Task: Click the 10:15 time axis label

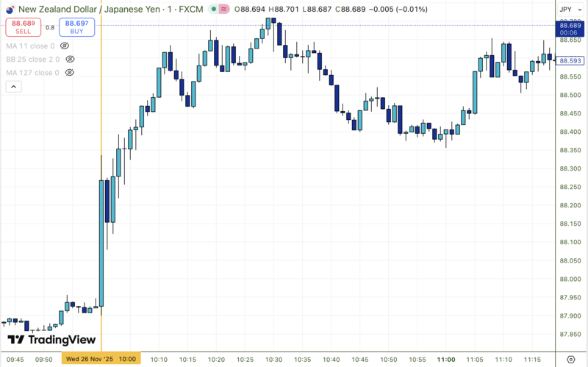Action: 187,360
